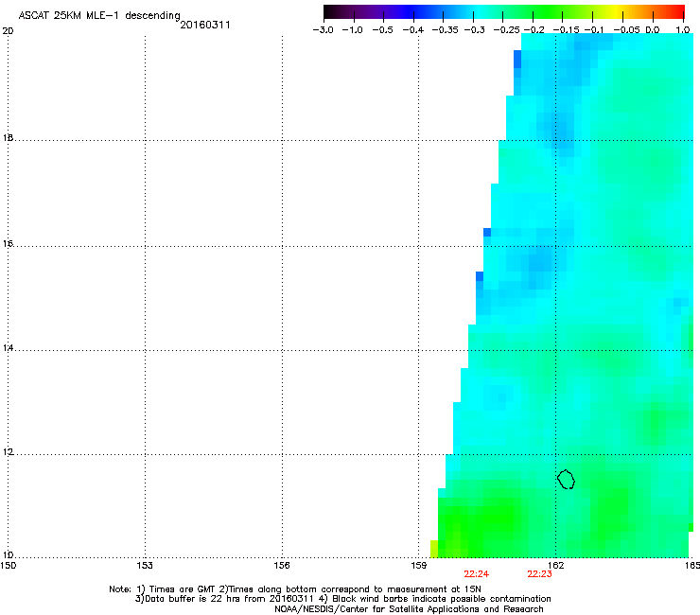The width and height of the screenshot is (700, 615).
Task: Click the NOAA/NESDIS credit line
Action: coord(409,609)
